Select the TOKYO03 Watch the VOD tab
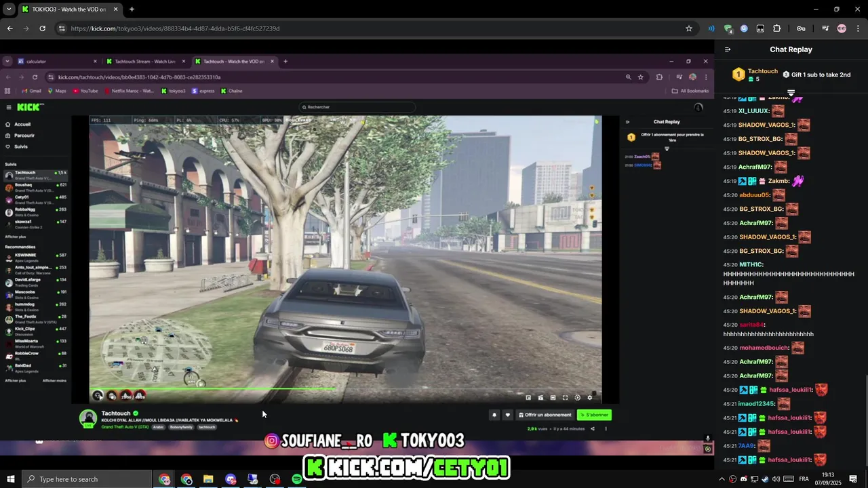The image size is (868, 488). [70, 9]
